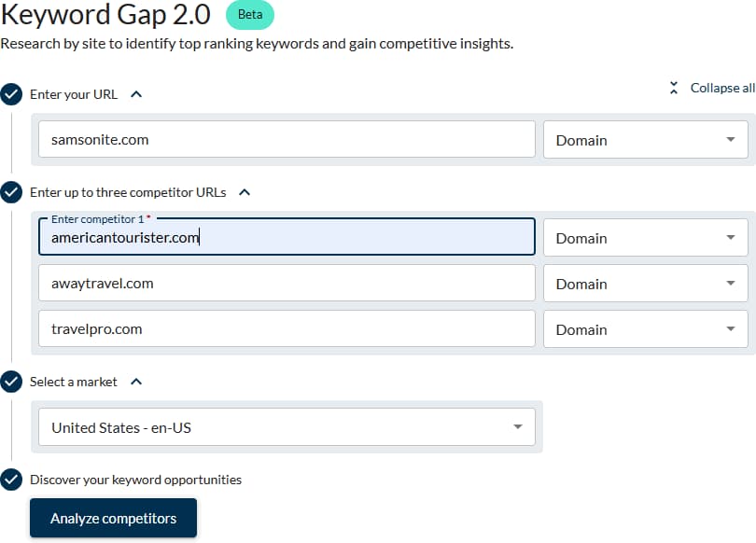Click the Analyze competitors button
This screenshot has width=756, height=543.
(113, 518)
